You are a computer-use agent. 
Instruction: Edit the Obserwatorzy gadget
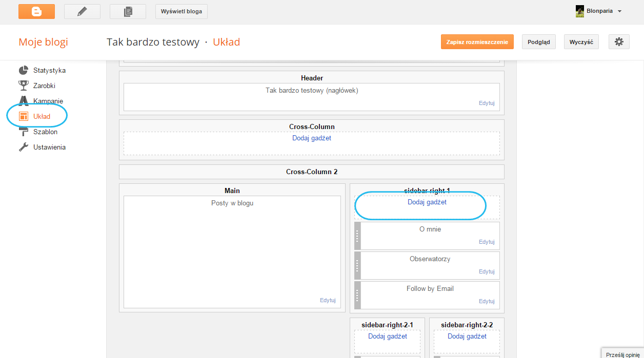487,271
